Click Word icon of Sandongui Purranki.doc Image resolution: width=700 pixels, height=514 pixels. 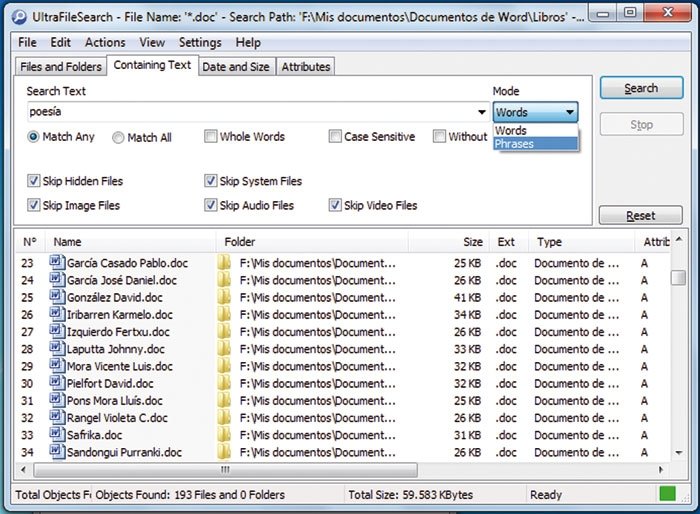tap(57, 451)
